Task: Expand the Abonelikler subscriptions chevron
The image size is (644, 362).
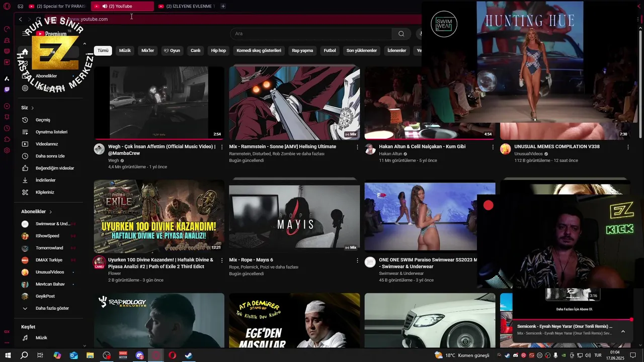Action: pyautogui.click(x=50, y=212)
